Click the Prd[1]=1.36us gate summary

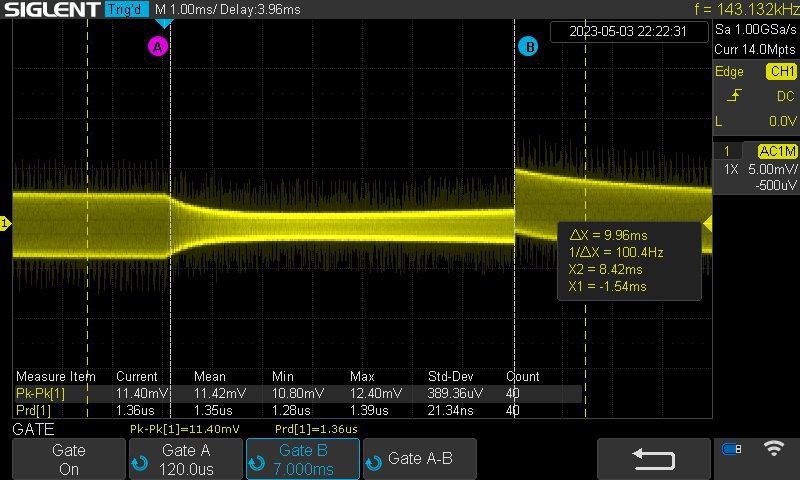click(x=316, y=429)
